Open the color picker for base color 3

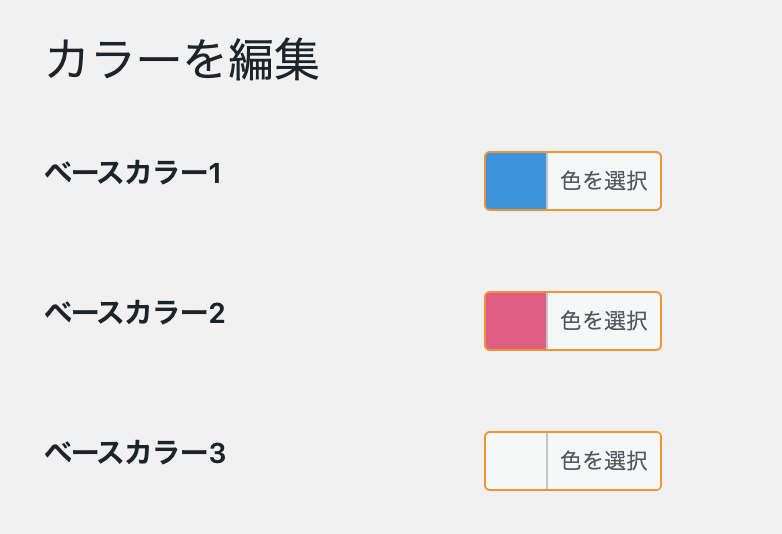tap(603, 461)
